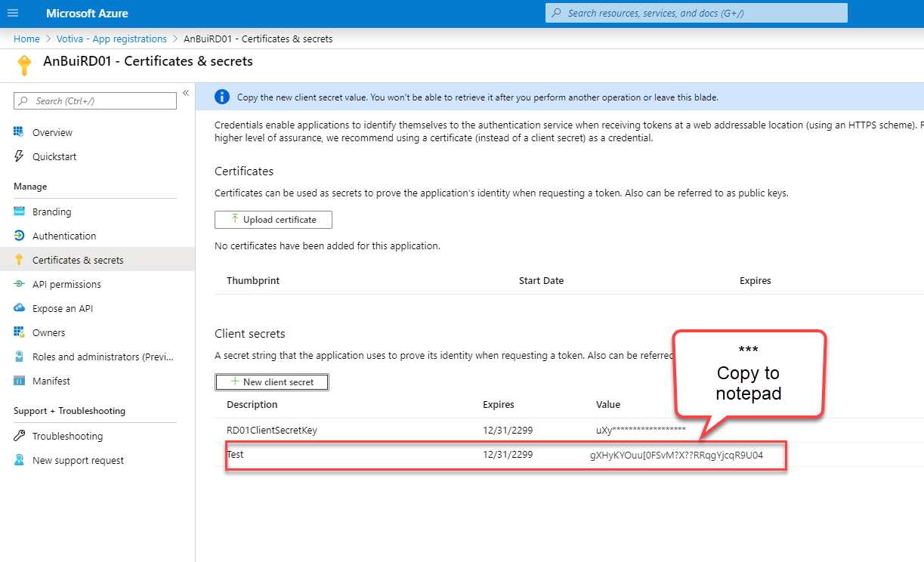Click the Expose an API cloud icon

19,308
